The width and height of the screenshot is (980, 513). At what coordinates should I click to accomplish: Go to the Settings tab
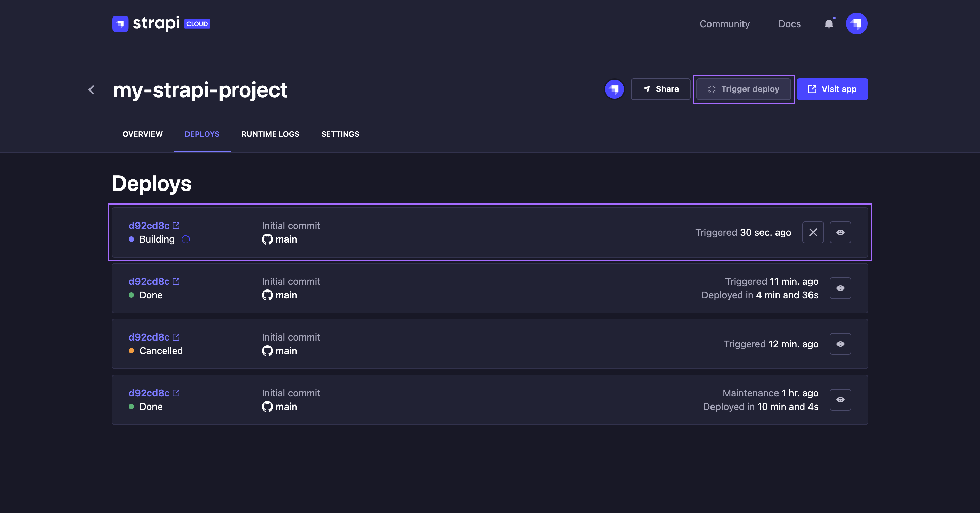point(340,134)
